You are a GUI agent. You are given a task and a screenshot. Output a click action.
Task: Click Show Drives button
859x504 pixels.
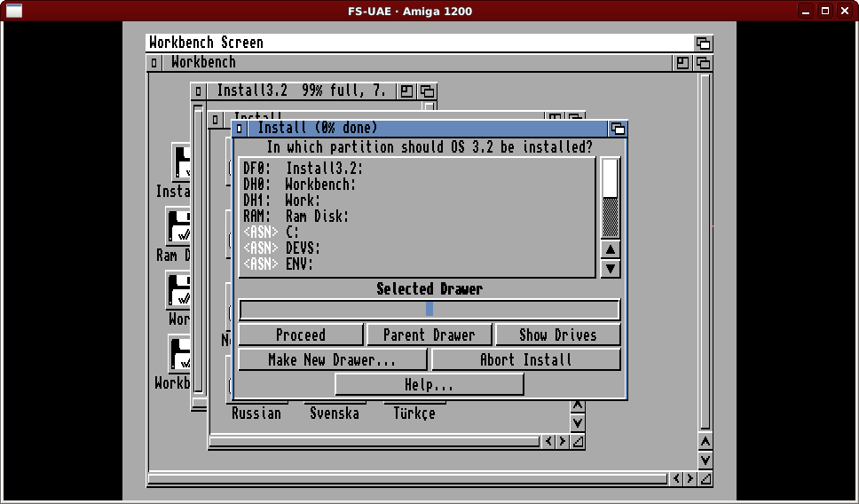click(x=557, y=335)
